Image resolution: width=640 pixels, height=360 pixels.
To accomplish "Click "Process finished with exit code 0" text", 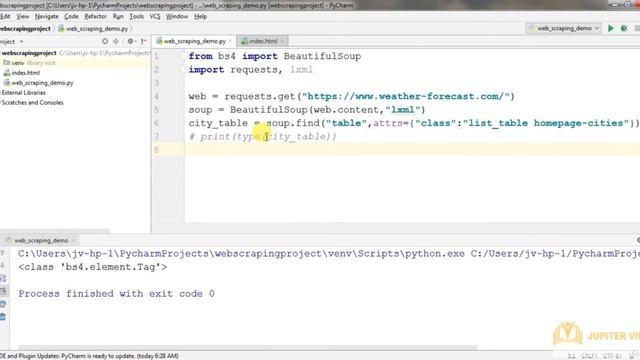I will pos(116,293).
